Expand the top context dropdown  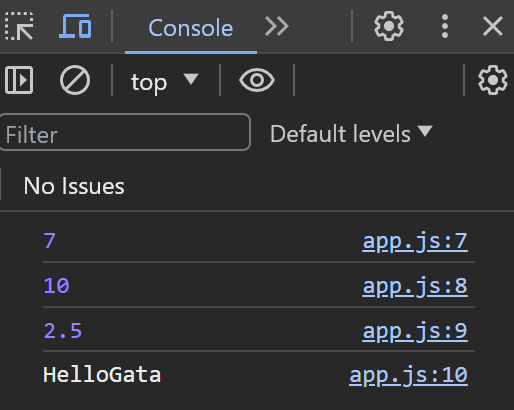click(165, 81)
